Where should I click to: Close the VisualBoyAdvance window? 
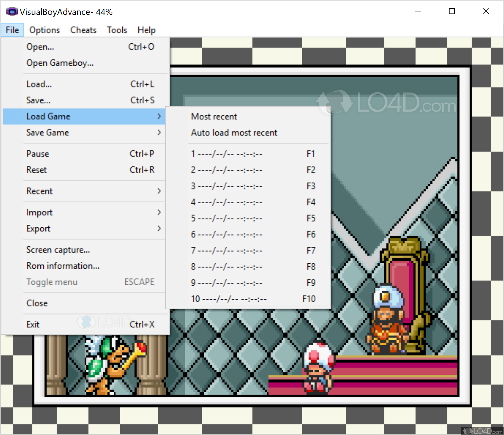486,11
